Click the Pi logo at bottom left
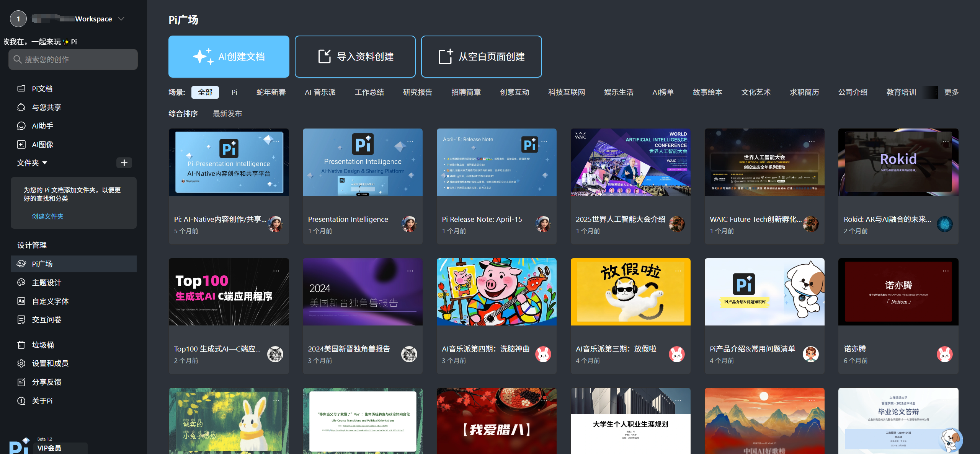980x454 pixels. [x=19, y=446]
